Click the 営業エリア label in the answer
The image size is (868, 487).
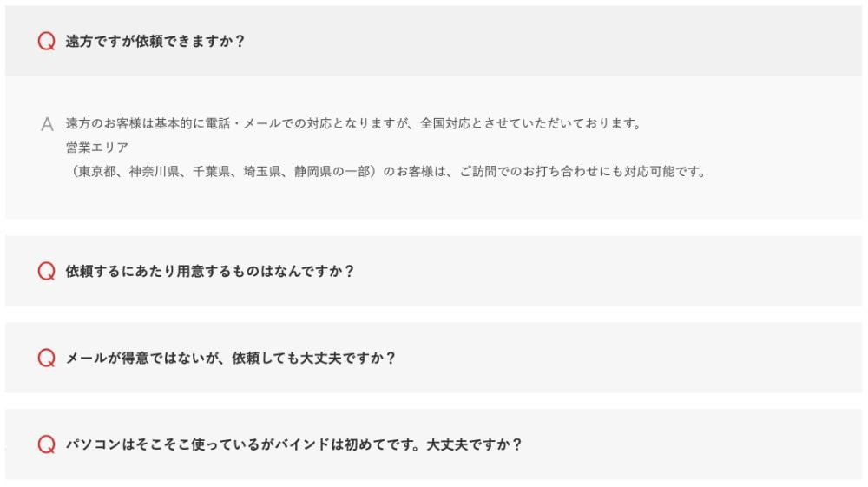pos(97,148)
